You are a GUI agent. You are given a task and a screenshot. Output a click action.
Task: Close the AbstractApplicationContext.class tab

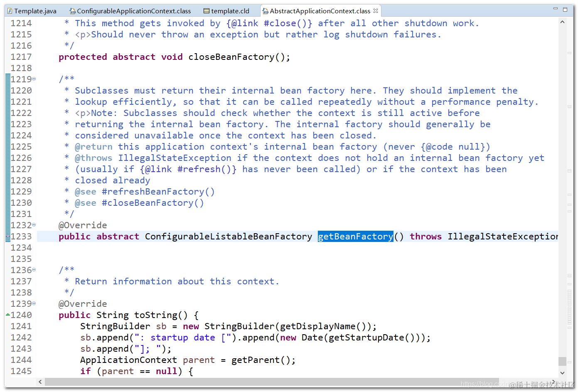[376, 11]
